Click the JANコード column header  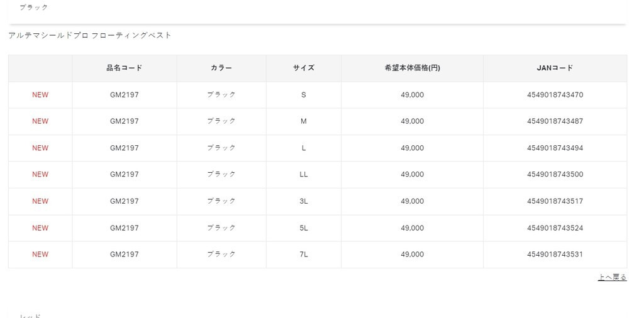(x=555, y=68)
